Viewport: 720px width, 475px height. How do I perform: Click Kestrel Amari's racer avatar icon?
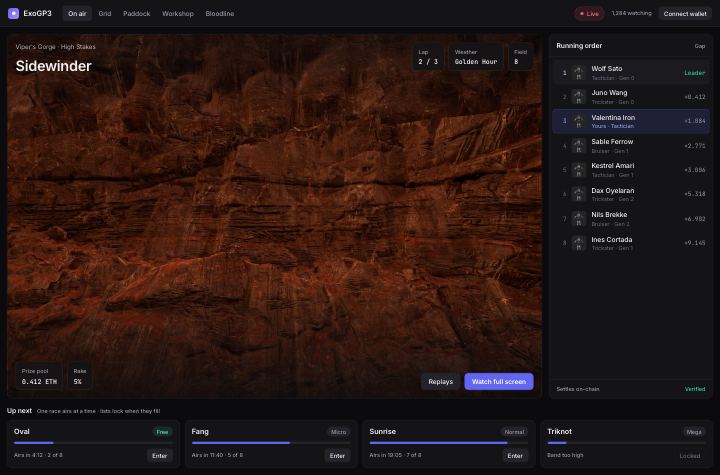click(x=579, y=170)
